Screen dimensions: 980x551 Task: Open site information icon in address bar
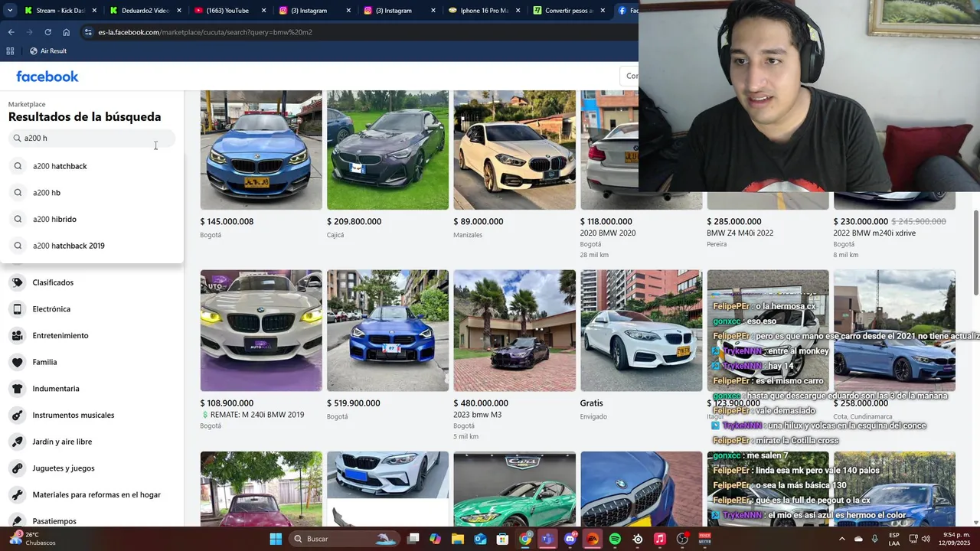89,32
